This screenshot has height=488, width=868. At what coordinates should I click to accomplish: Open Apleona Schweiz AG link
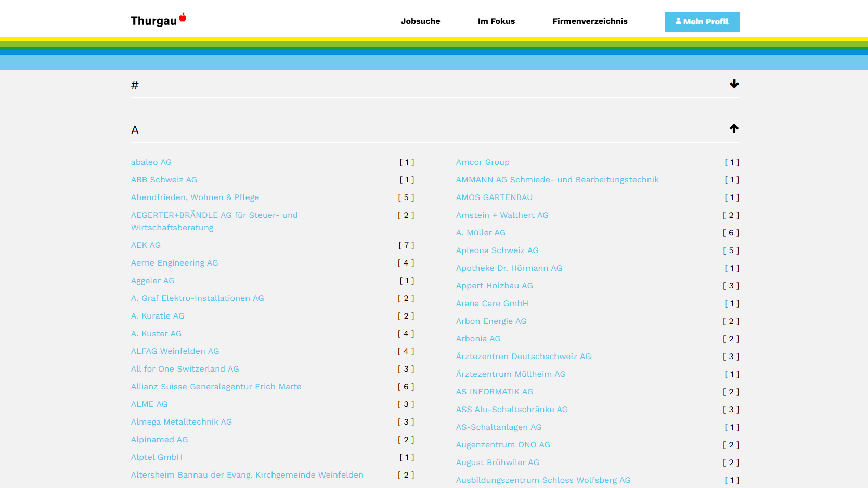(497, 250)
